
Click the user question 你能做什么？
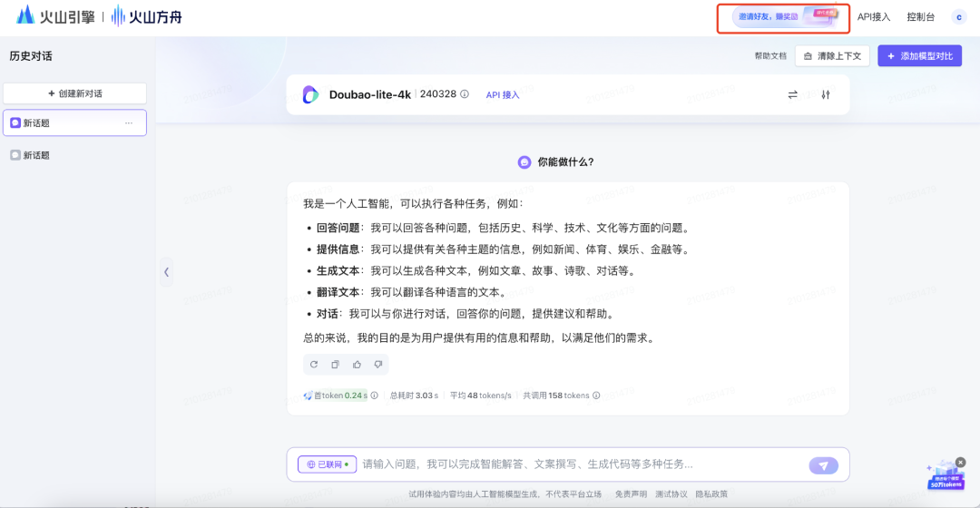565,161
